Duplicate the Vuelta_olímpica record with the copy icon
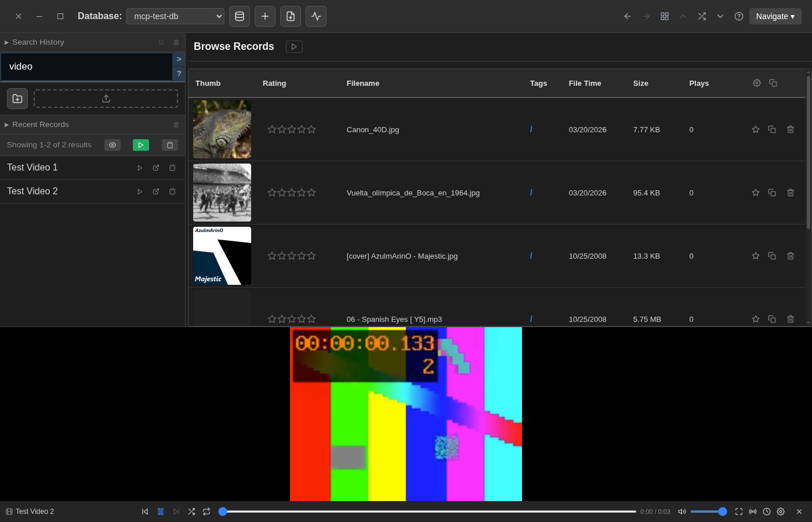The image size is (812, 522). pyautogui.click(x=772, y=193)
